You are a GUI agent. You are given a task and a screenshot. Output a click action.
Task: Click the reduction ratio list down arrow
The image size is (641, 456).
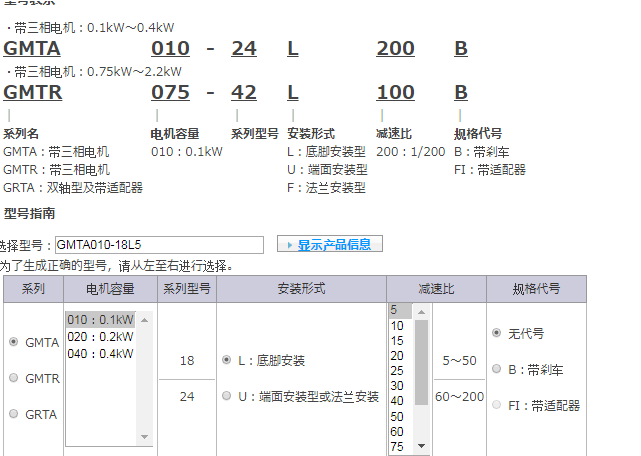421,446
